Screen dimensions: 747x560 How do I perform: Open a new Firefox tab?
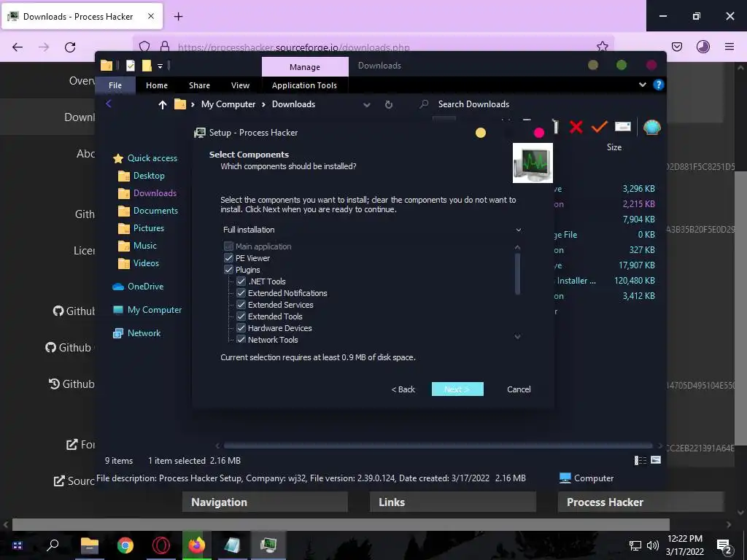[178, 17]
